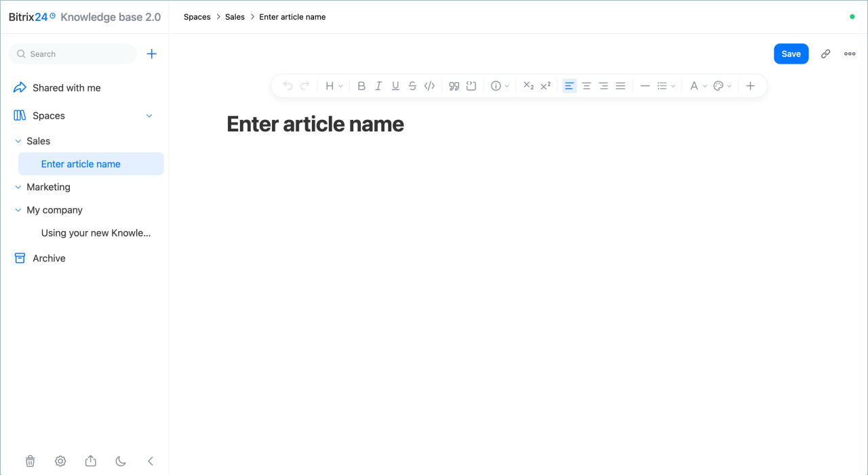Collapse the Spaces section chevron

click(x=150, y=116)
